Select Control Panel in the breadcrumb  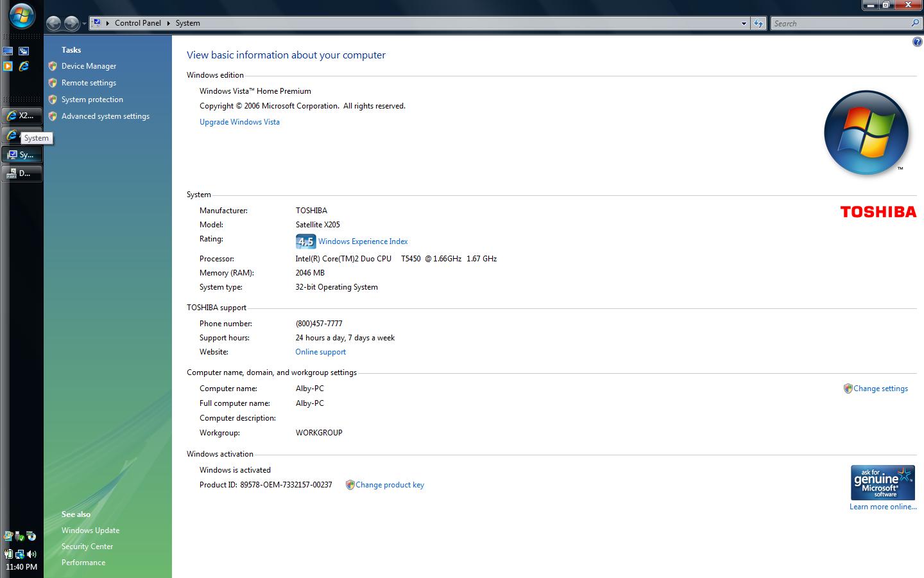[x=138, y=23]
